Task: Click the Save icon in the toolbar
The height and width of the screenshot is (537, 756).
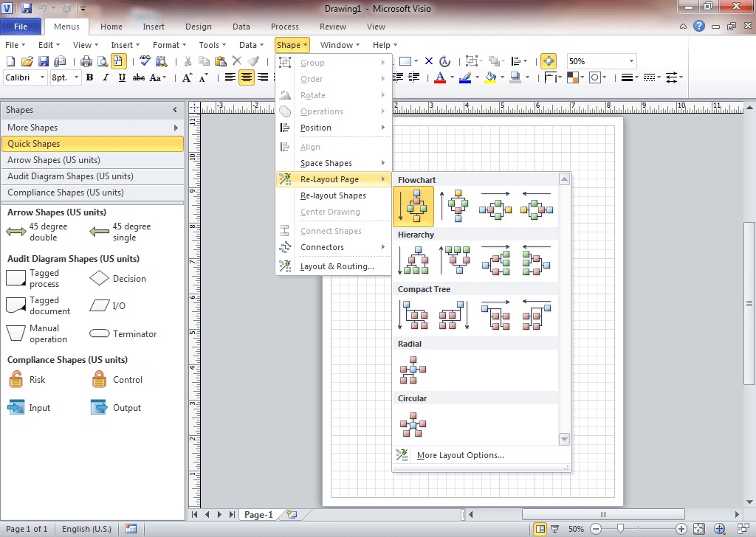Action: (44, 61)
